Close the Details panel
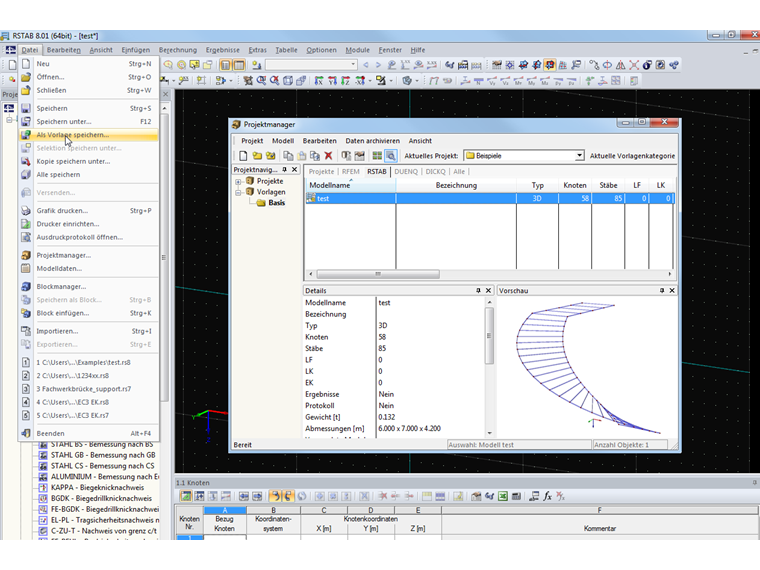 coord(488,290)
